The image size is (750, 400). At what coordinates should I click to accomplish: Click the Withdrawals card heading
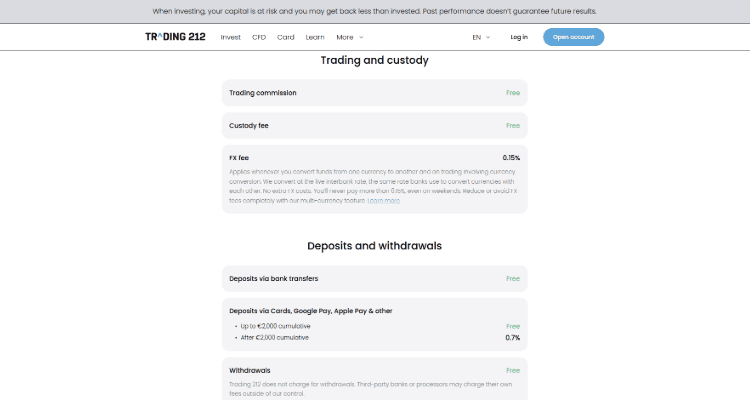tap(250, 370)
